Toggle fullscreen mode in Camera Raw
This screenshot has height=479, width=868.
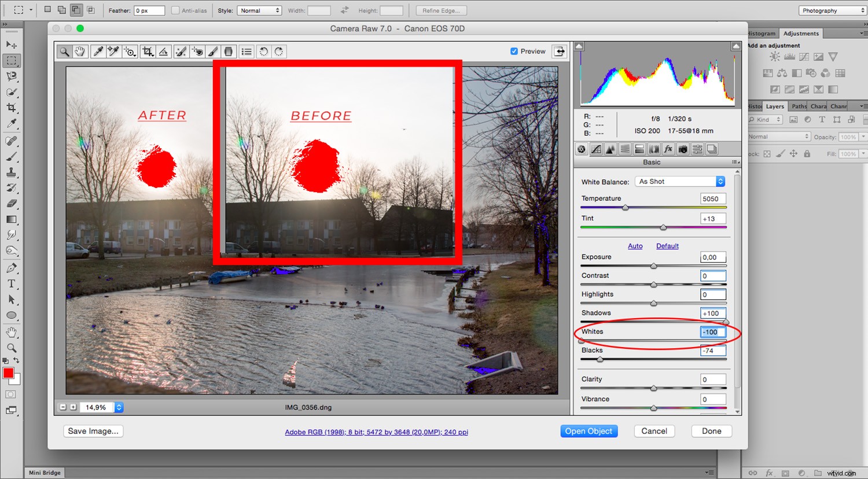(559, 51)
